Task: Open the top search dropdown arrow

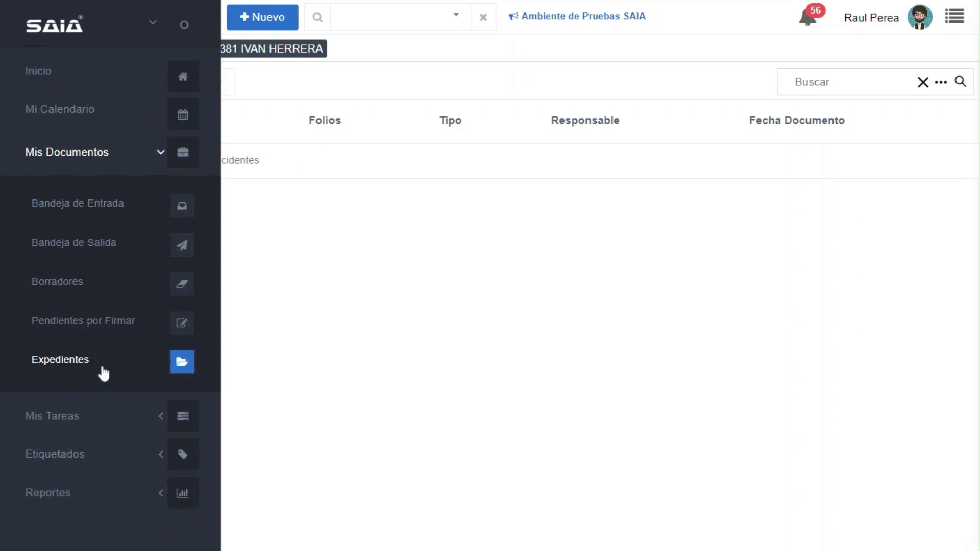Action: [x=456, y=15]
